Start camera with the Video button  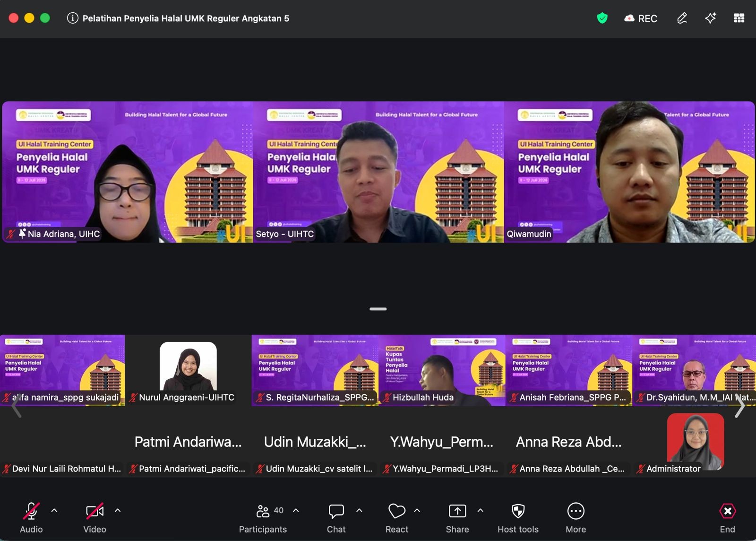click(94, 517)
